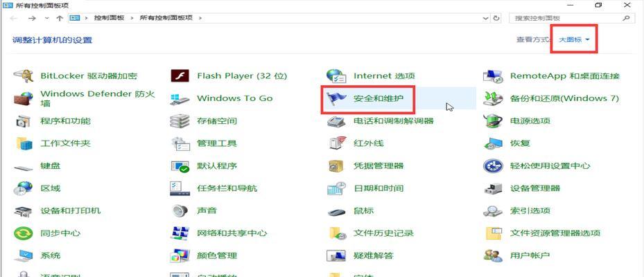The width and height of the screenshot is (644, 277).
Task: Refresh the control panel view
Action: click(x=496, y=18)
